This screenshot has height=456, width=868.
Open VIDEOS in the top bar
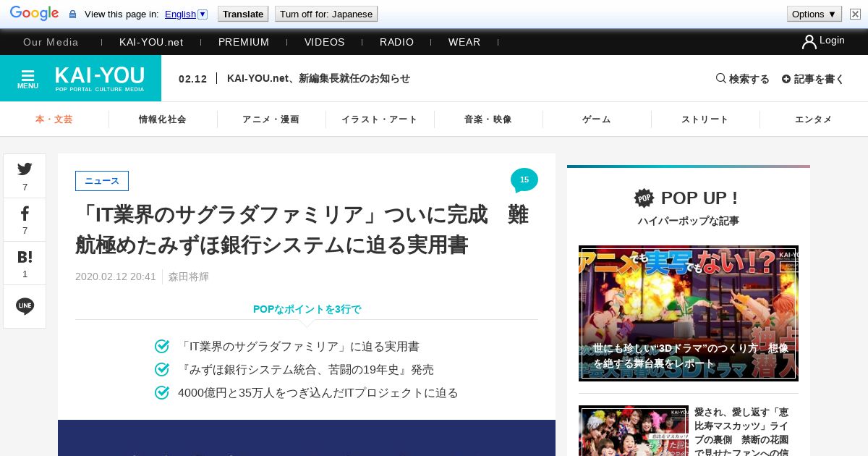tap(325, 42)
